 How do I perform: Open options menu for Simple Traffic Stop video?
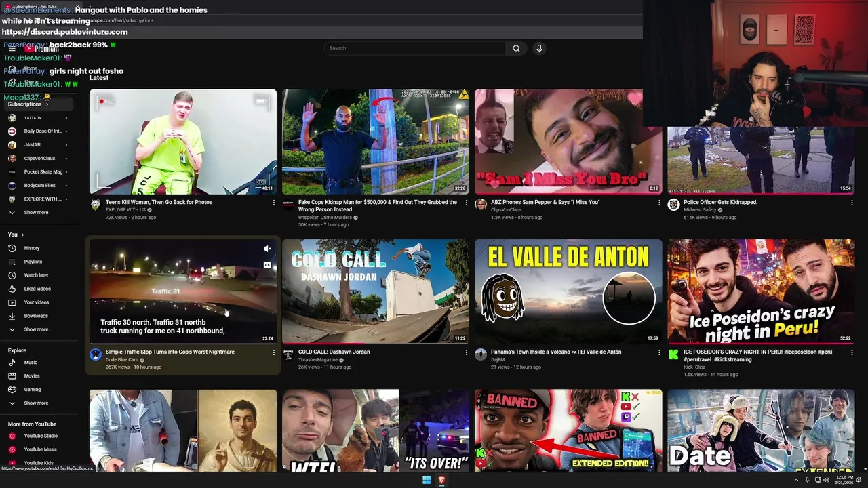(x=274, y=352)
